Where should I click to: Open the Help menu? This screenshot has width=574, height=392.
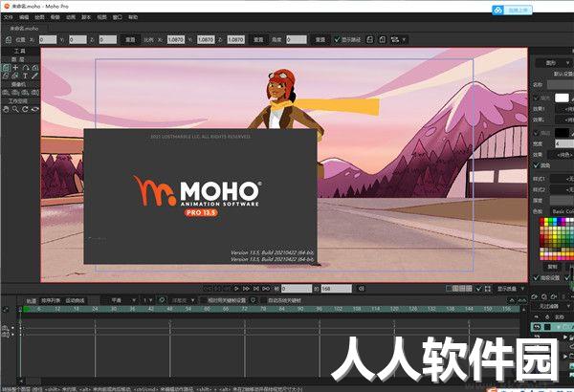tap(133, 17)
